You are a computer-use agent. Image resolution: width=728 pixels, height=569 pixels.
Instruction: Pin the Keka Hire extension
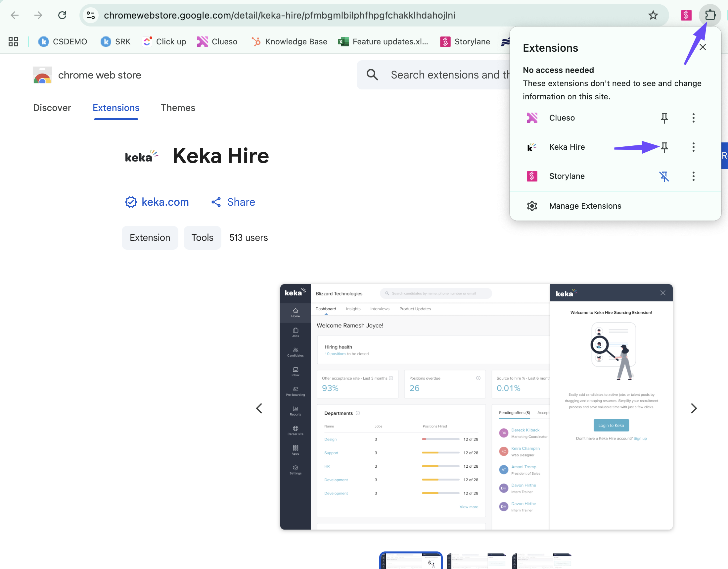(664, 147)
